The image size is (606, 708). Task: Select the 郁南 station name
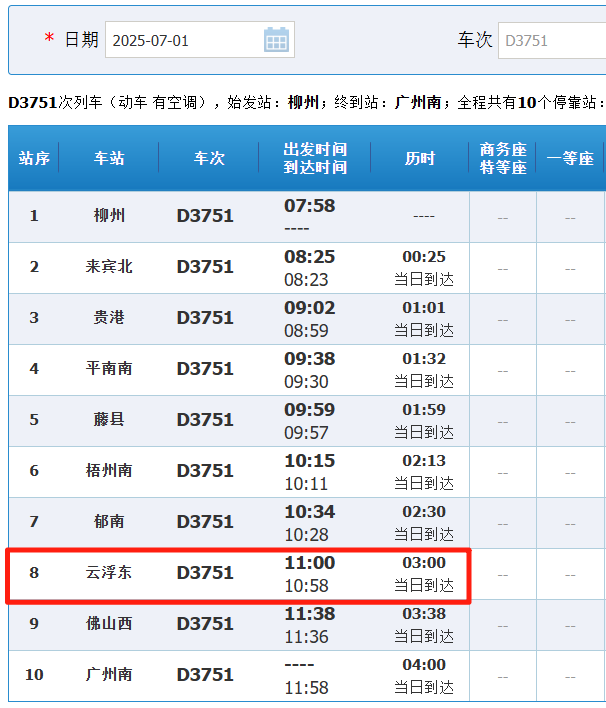109,522
